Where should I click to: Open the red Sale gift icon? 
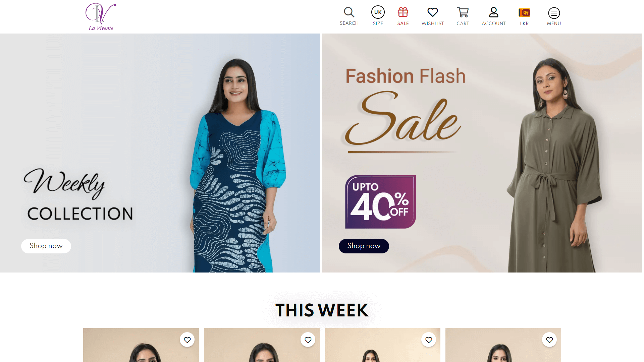point(403,12)
